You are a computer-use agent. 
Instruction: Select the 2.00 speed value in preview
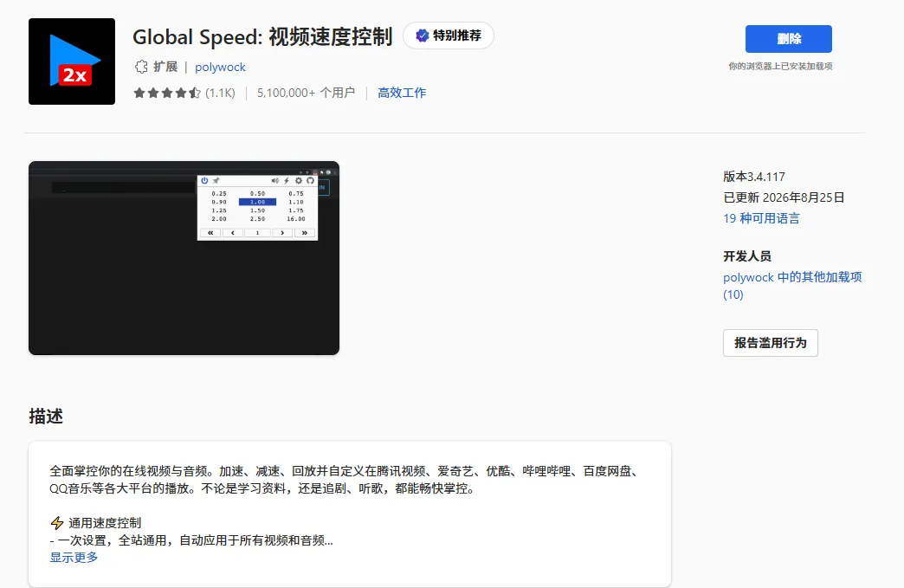tap(219, 219)
